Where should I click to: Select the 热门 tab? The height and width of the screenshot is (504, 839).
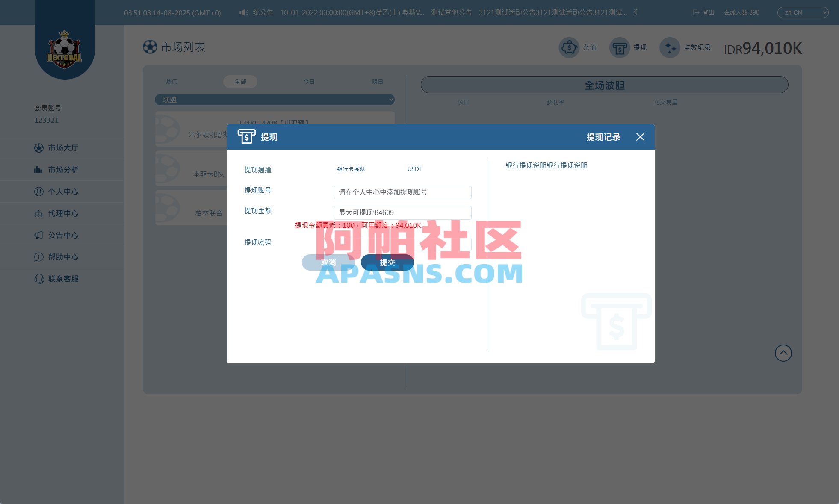pyautogui.click(x=171, y=82)
